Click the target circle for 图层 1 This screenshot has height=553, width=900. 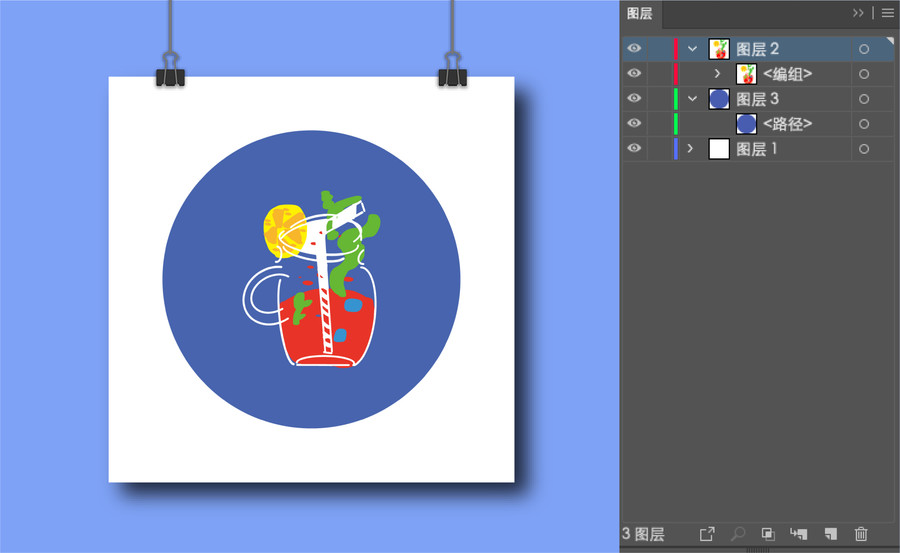864,149
